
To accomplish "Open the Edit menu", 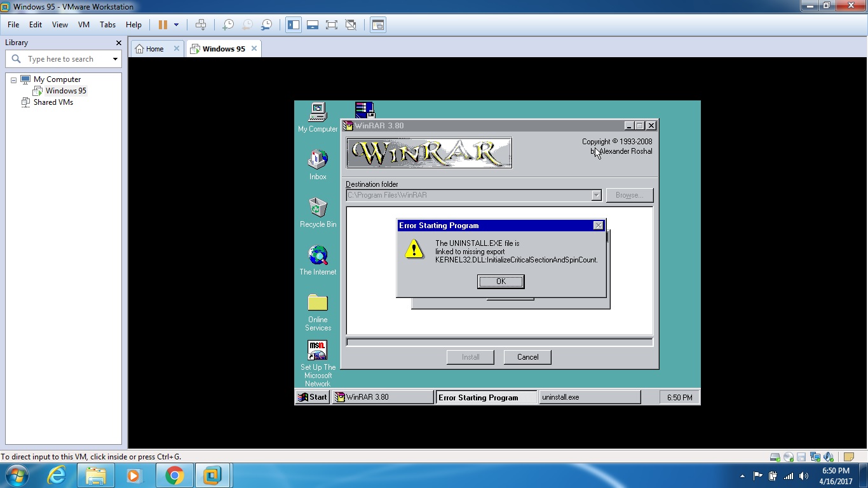I will [36, 25].
